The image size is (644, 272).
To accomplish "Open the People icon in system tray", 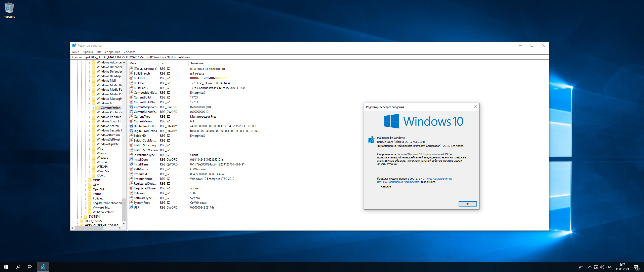I will coord(581,267).
